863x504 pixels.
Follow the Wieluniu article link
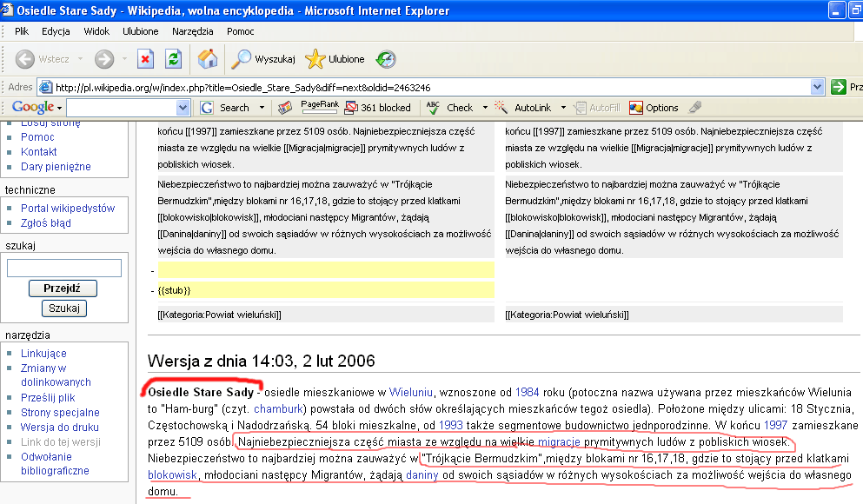pyautogui.click(x=410, y=392)
